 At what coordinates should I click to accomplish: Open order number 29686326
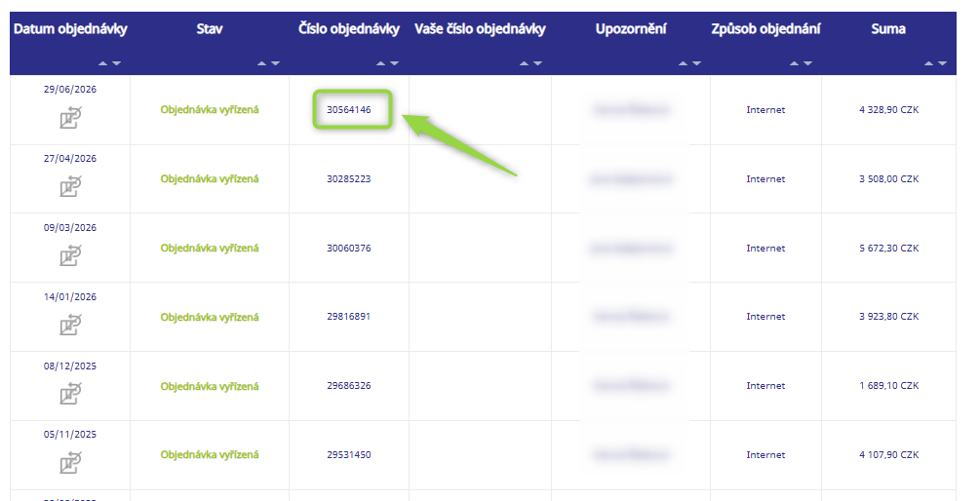pyautogui.click(x=349, y=386)
